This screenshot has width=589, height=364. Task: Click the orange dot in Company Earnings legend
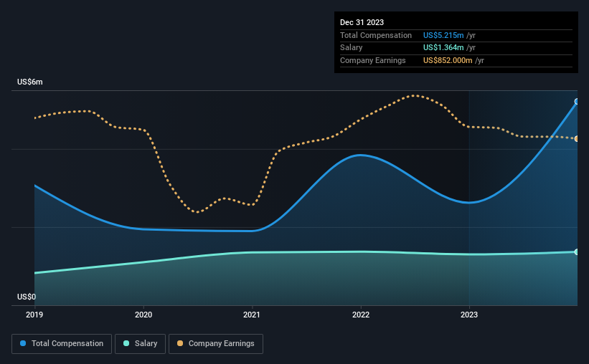click(180, 343)
